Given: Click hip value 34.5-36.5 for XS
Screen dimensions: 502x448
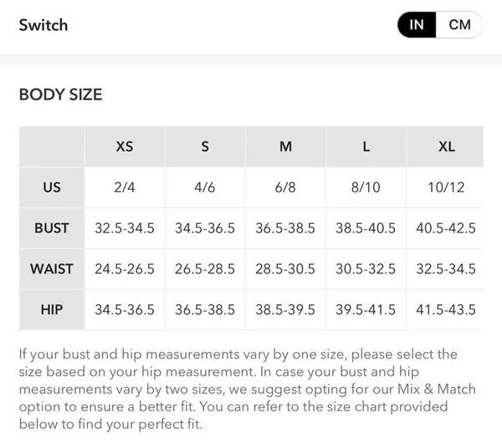Looking at the screenshot, I should pyautogui.click(x=125, y=309).
